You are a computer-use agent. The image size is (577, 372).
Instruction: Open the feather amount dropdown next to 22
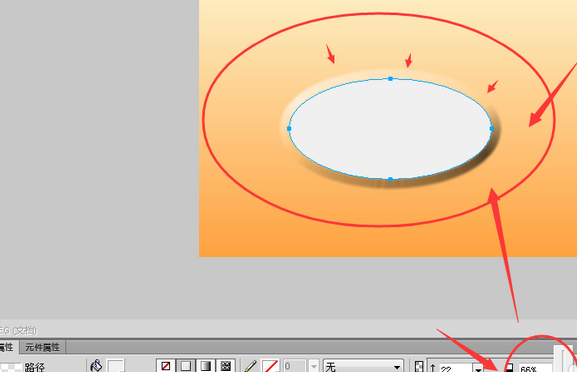(478, 368)
